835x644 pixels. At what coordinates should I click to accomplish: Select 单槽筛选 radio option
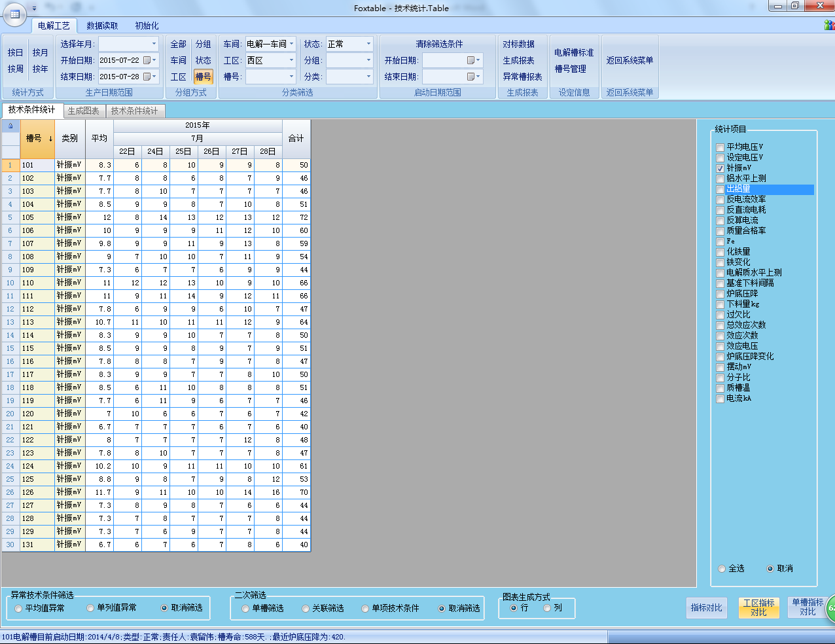pyautogui.click(x=245, y=609)
